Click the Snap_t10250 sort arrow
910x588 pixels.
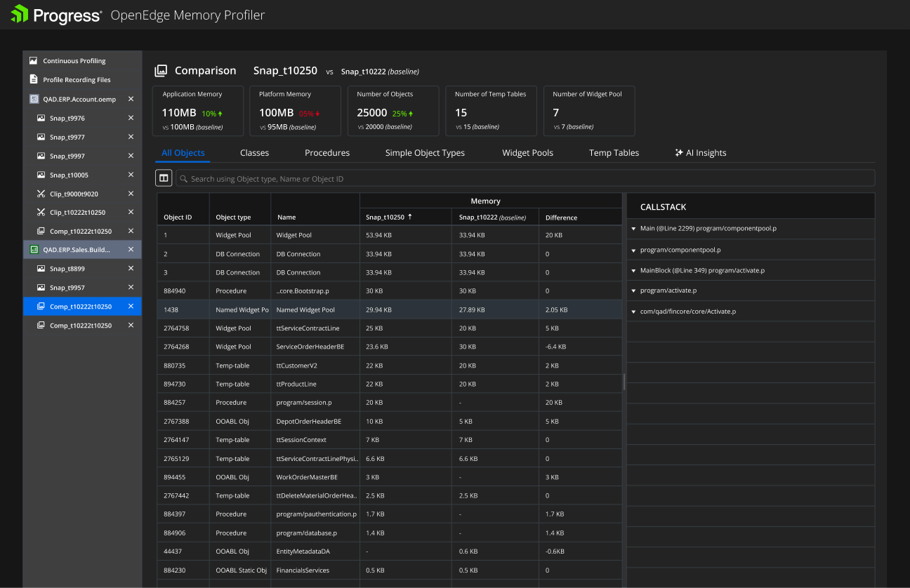click(410, 217)
